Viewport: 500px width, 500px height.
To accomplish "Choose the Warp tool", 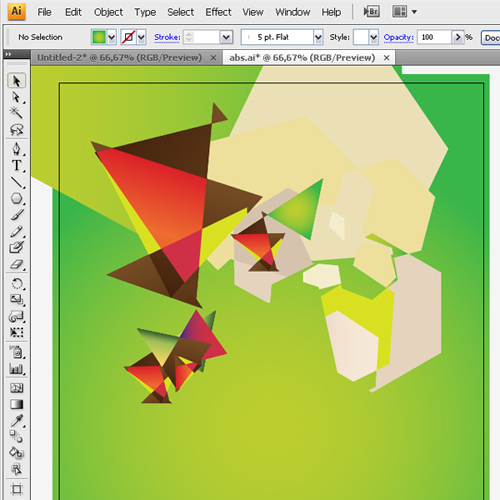I will tap(16, 316).
